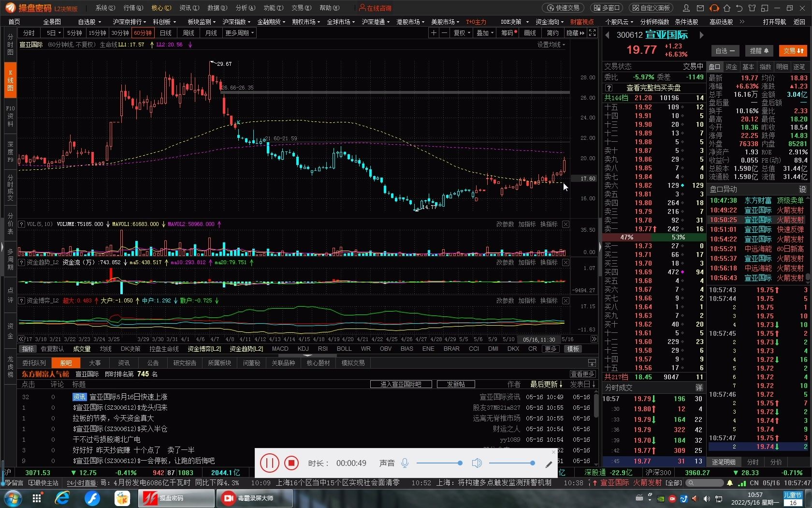812x508 pixels.
Task: Click the orange customer service headset icon
Action: 714,8
